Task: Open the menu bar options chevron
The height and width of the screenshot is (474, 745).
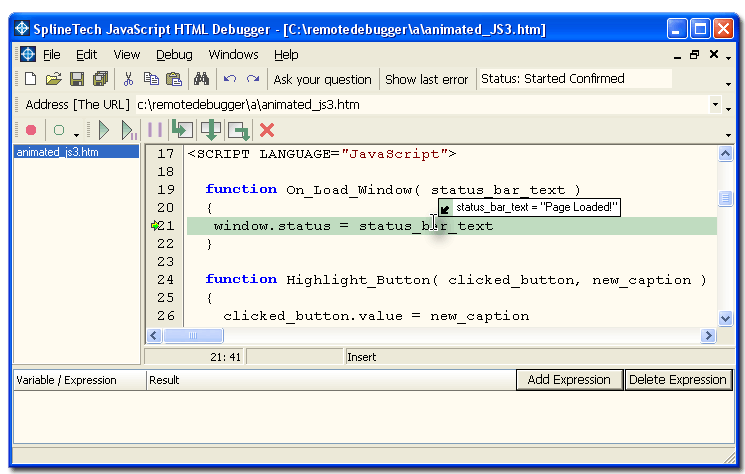Action: click(728, 58)
